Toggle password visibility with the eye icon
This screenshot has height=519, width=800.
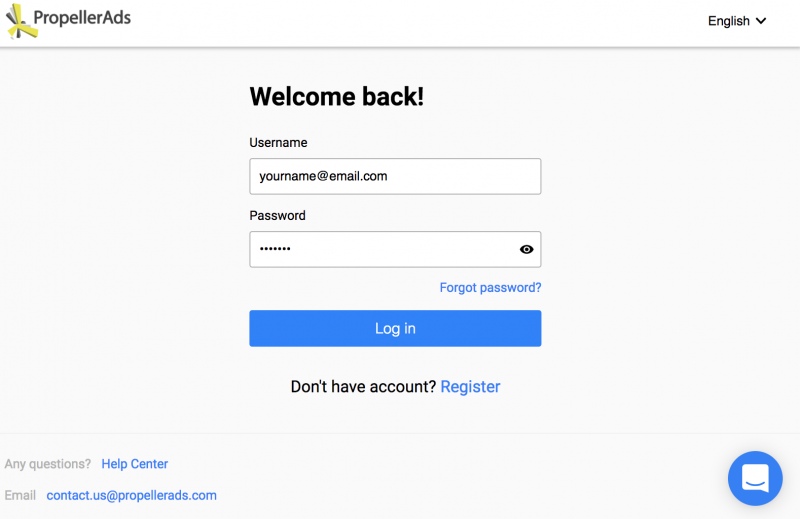tap(527, 249)
